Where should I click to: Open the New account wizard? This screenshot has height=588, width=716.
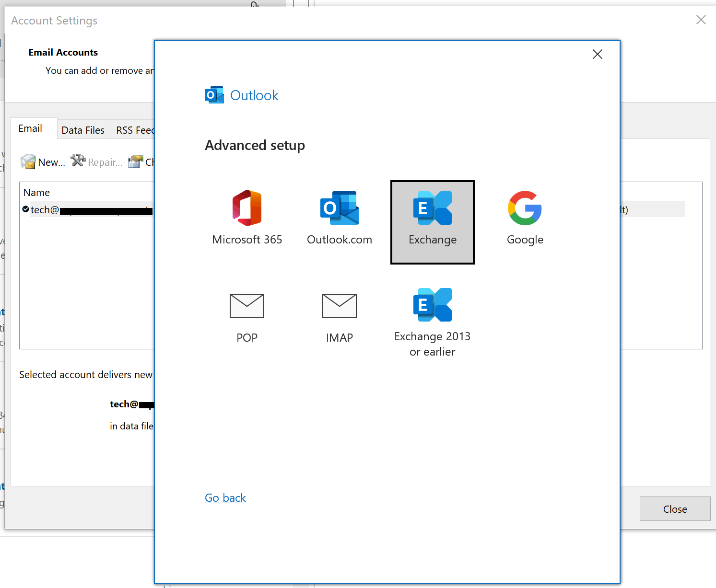pos(43,161)
